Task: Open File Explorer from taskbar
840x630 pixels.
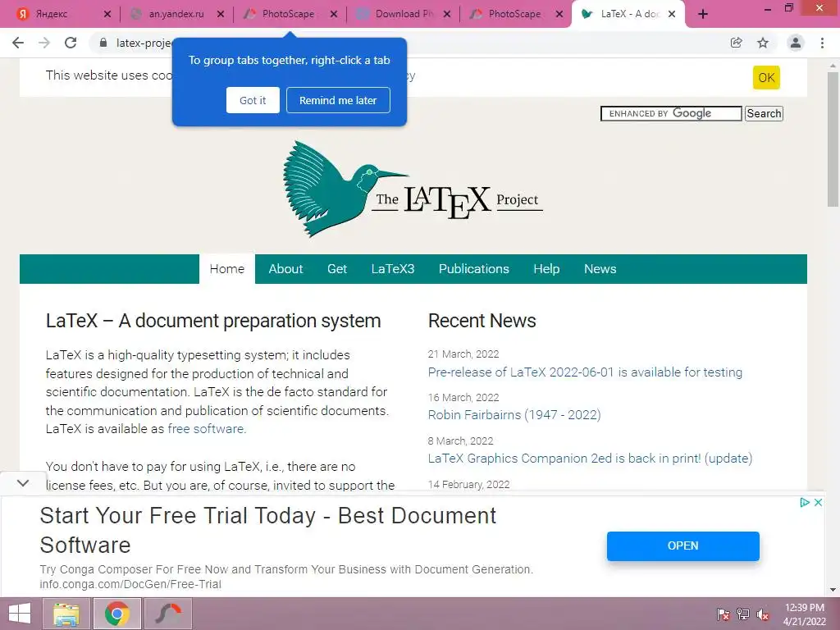Action: click(66, 614)
